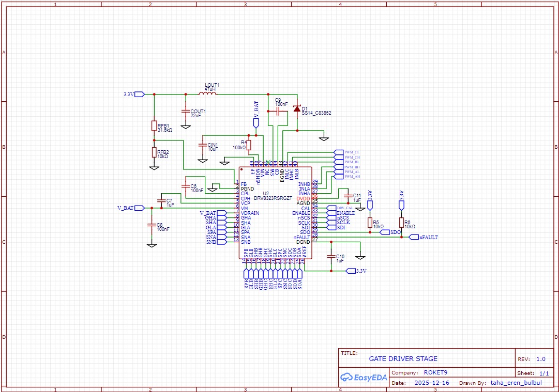559x392 pixels.
Task: Click the C9 100nF capacitor symbol
Action: [278, 111]
